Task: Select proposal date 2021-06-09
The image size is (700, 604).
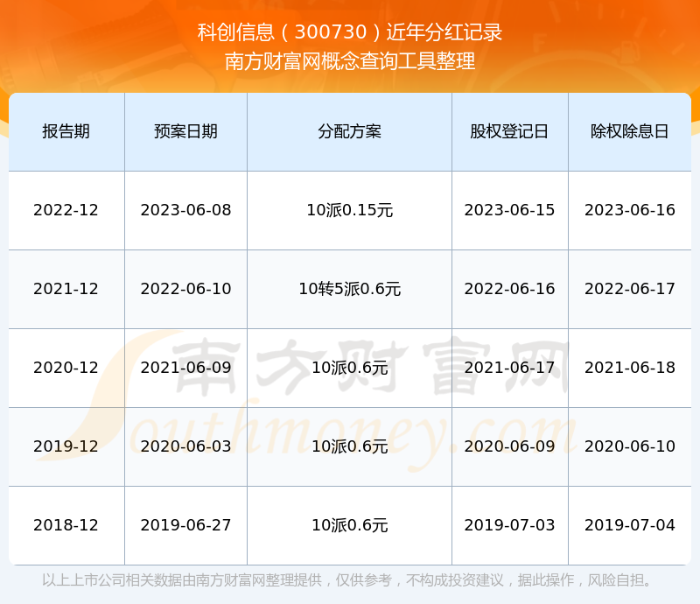Action: coord(185,368)
